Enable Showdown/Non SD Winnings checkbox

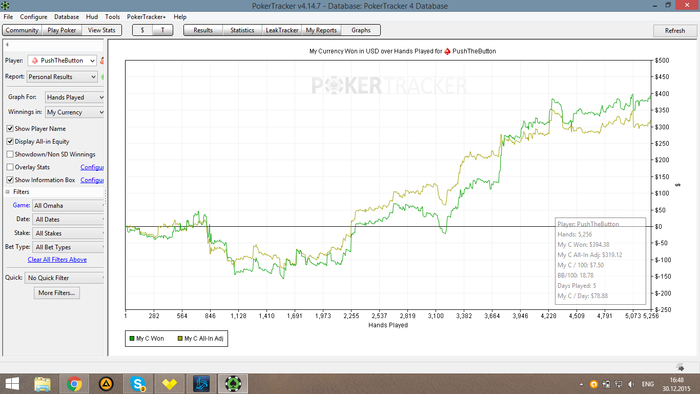click(x=10, y=154)
